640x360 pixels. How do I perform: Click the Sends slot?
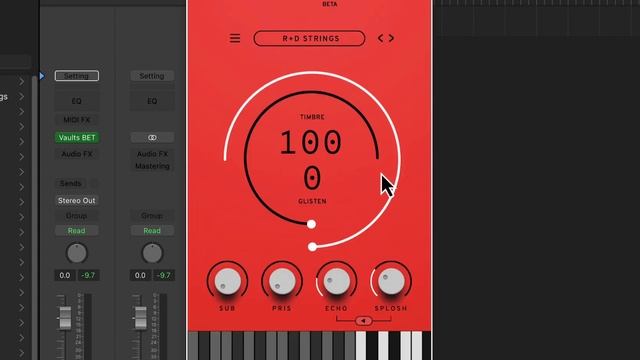click(x=71, y=183)
